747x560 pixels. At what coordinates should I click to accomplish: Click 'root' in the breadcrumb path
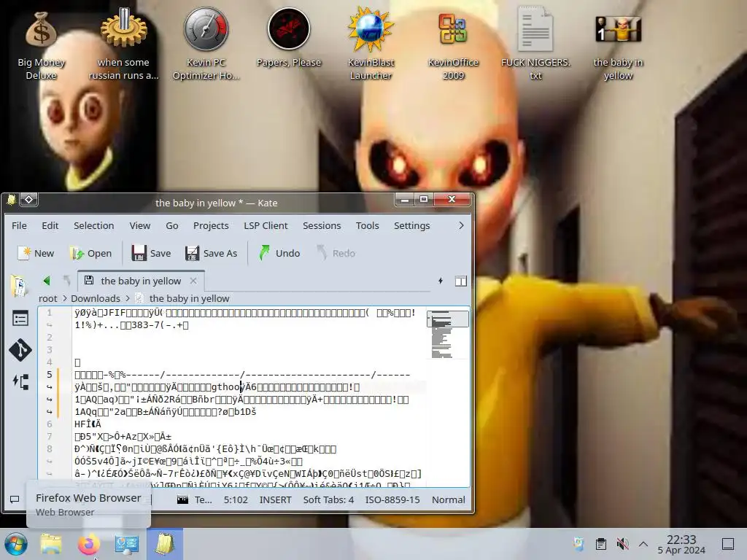[47, 298]
